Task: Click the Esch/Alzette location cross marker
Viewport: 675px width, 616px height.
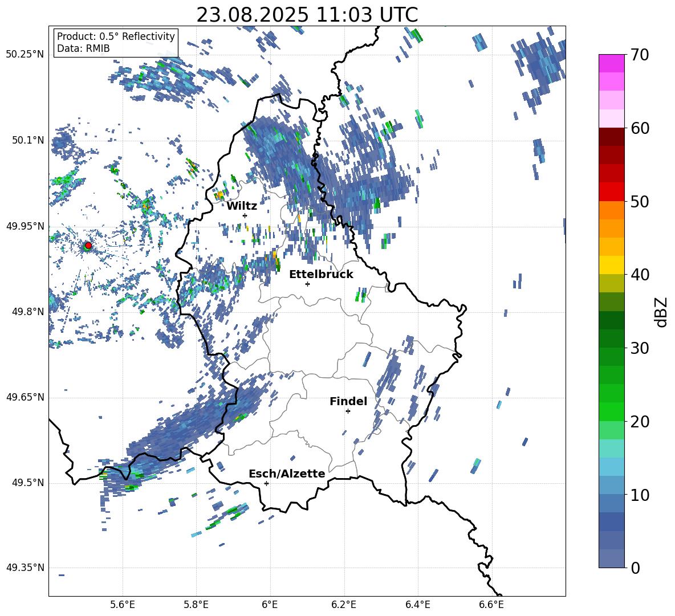Action: tap(266, 483)
